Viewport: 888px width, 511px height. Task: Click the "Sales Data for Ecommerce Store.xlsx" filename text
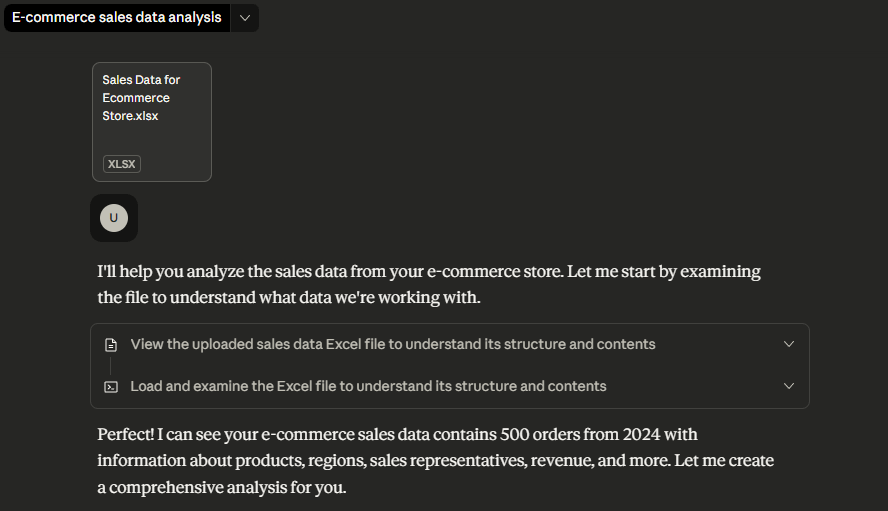point(141,98)
